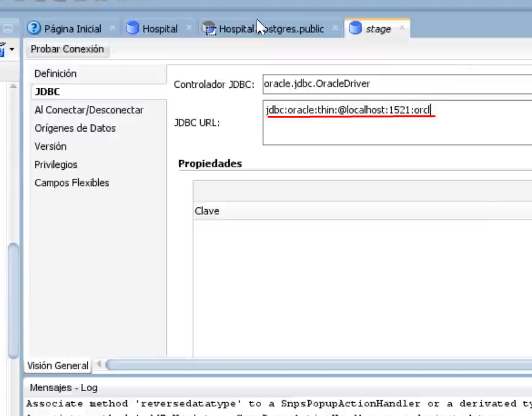Close the Hospital tab
This screenshot has height=416, width=532.
coord(189,28)
